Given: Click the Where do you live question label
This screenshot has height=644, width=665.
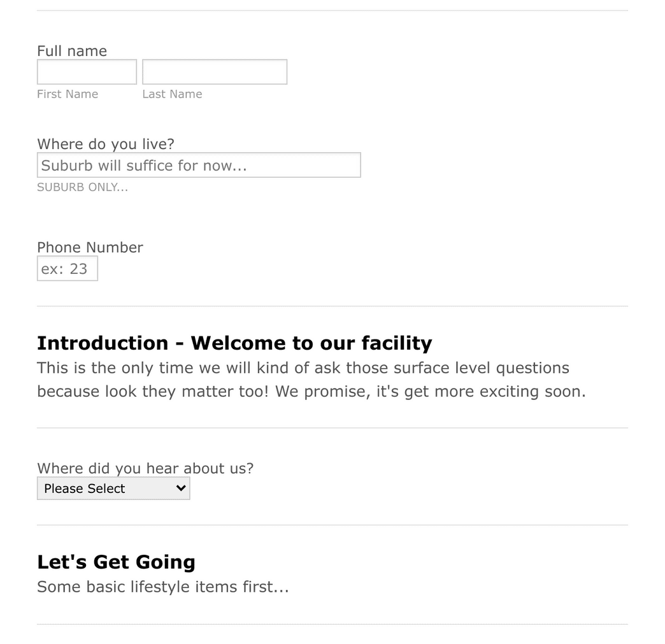Looking at the screenshot, I should [105, 144].
